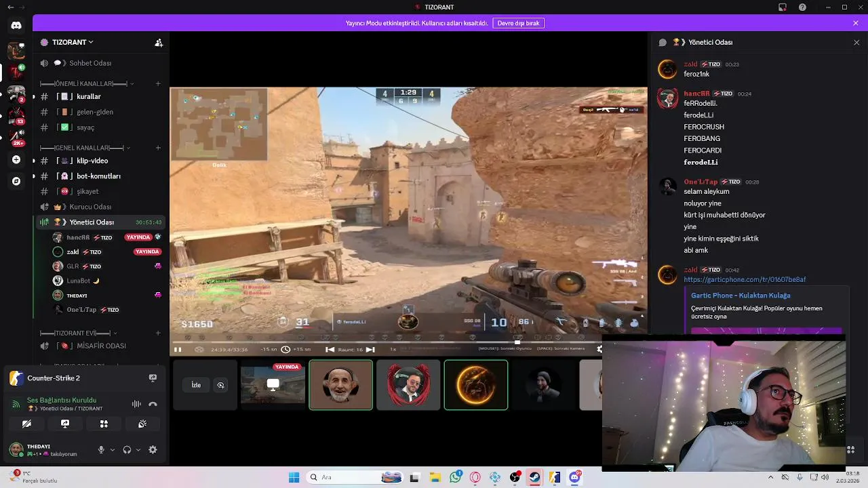Open the kurallar text channel
Screen dimensions: 868x488
pyautogui.click(x=101, y=96)
